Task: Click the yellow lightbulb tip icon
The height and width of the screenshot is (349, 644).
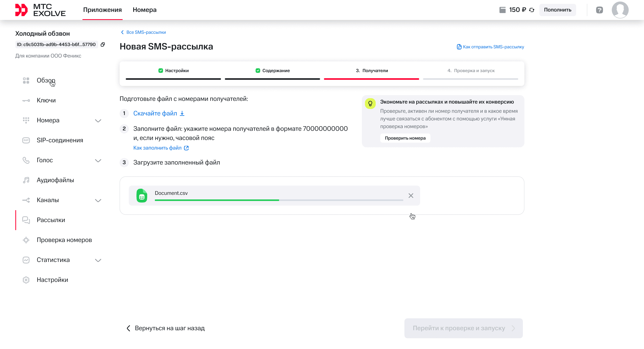Action: tap(370, 104)
